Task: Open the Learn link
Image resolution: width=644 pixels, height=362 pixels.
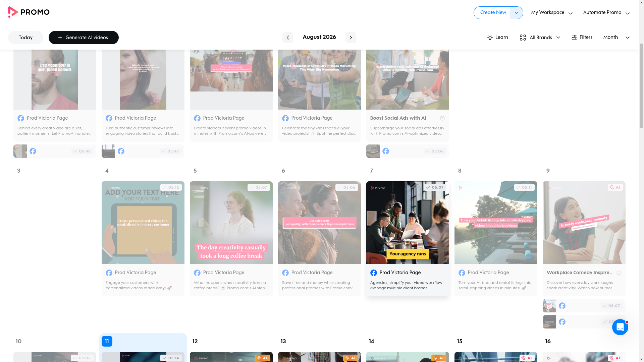Action: [x=497, y=38]
